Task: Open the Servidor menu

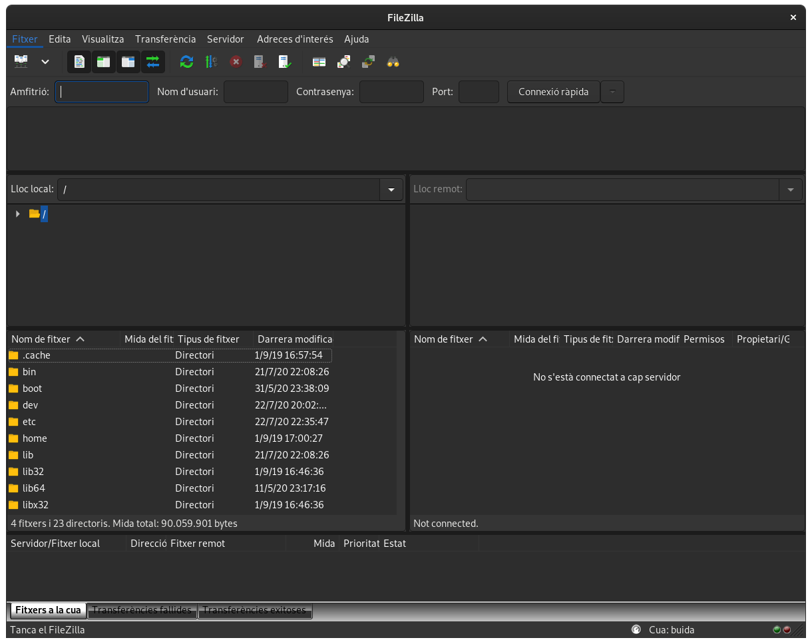Action: pyautogui.click(x=226, y=39)
